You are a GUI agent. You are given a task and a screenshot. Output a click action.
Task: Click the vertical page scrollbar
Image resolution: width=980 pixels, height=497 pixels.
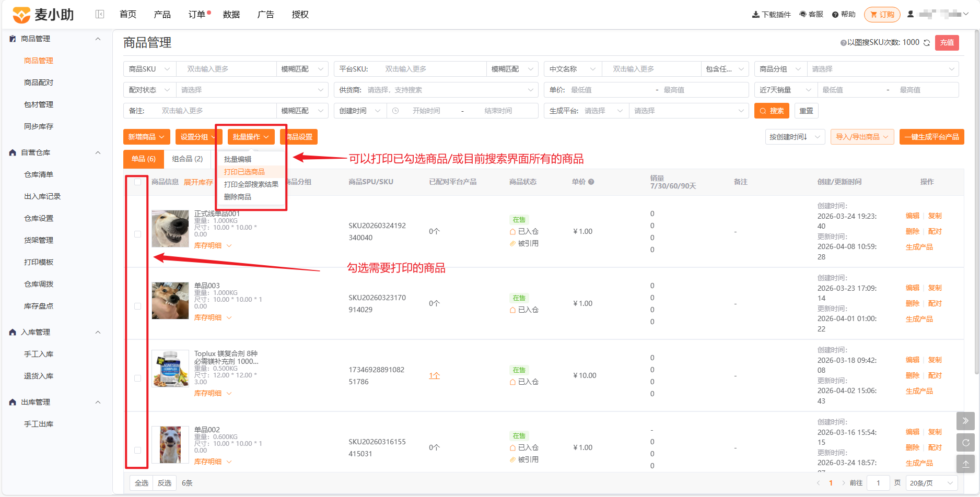(x=977, y=201)
